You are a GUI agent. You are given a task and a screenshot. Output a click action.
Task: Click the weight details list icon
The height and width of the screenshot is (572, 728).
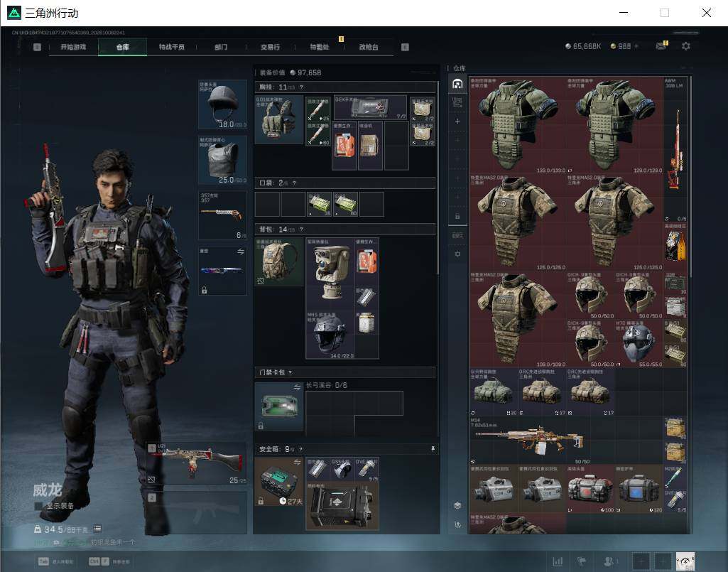coord(97,529)
